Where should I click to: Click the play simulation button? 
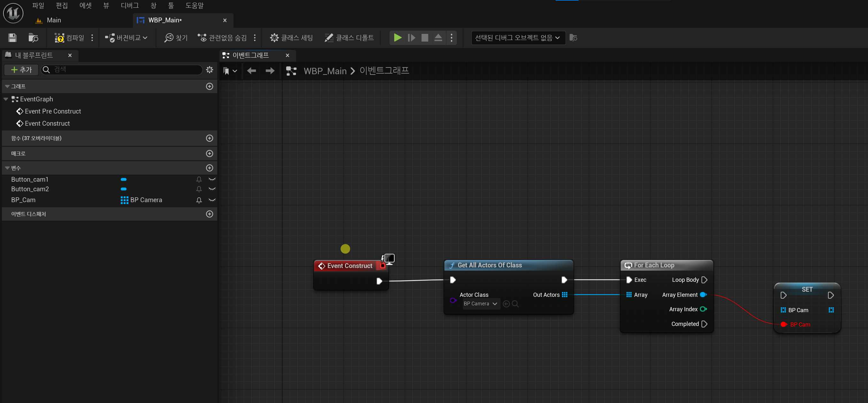[x=398, y=38]
